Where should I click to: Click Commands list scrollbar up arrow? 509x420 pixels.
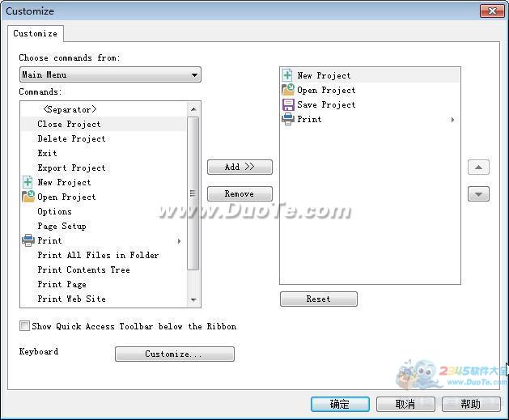coord(193,109)
